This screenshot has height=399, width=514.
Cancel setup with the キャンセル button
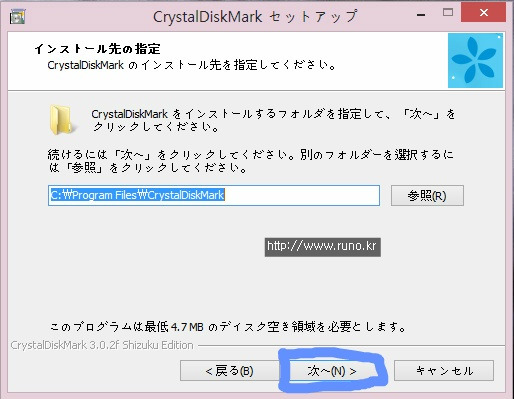[444, 370]
